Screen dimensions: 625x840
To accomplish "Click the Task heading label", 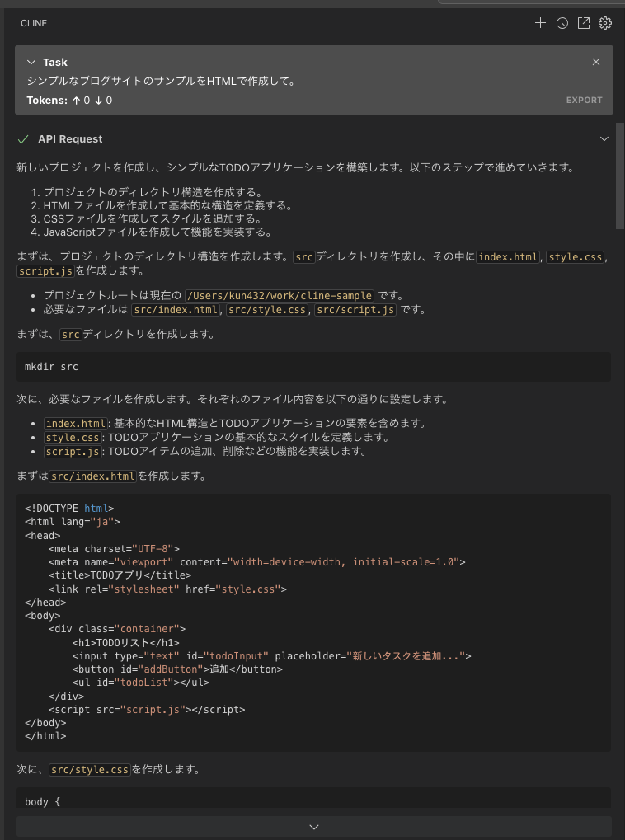I will click(55, 62).
